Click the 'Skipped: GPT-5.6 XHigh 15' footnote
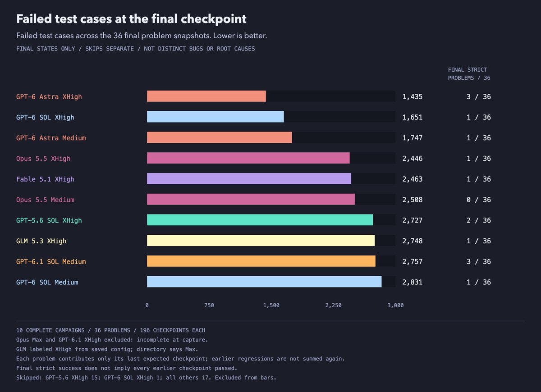Viewport: 541px width, 392px height. tap(146, 378)
